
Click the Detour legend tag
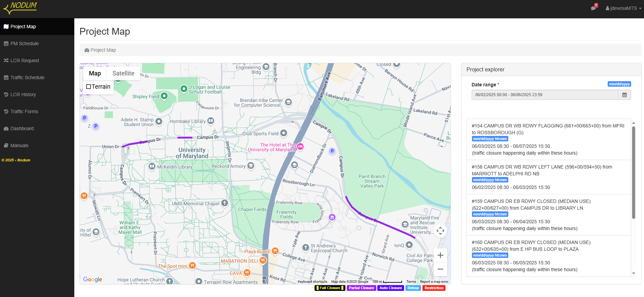tap(413, 288)
